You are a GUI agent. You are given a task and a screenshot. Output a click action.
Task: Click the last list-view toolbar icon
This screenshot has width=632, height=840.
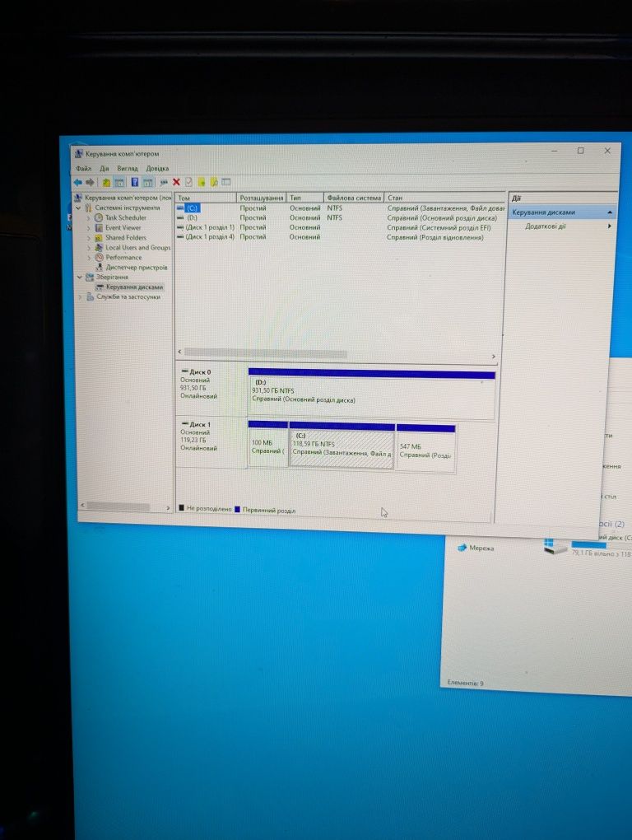coord(225,182)
